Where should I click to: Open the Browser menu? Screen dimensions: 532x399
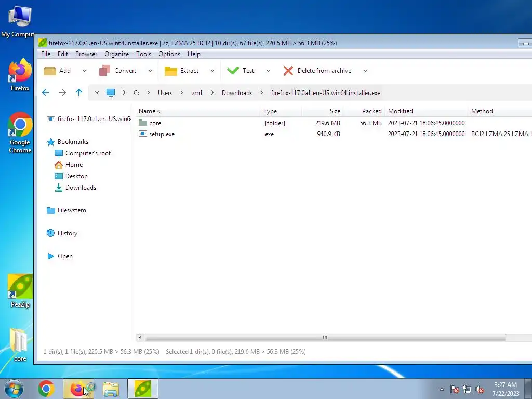pos(86,54)
